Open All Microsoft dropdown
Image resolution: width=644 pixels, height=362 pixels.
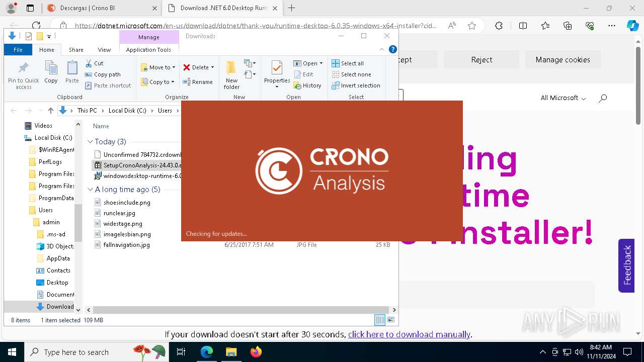(563, 98)
